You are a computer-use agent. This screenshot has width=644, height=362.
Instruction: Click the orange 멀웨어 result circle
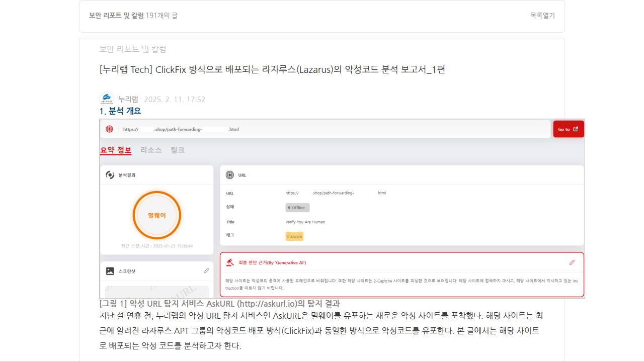point(156,215)
